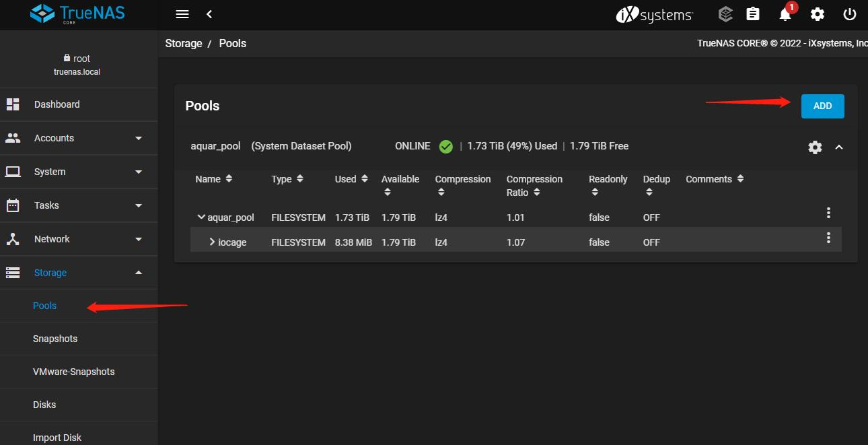Image resolution: width=868 pixels, height=445 pixels.
Task: Toggle the hamburger sidebar menu icon
Action: 182,14
